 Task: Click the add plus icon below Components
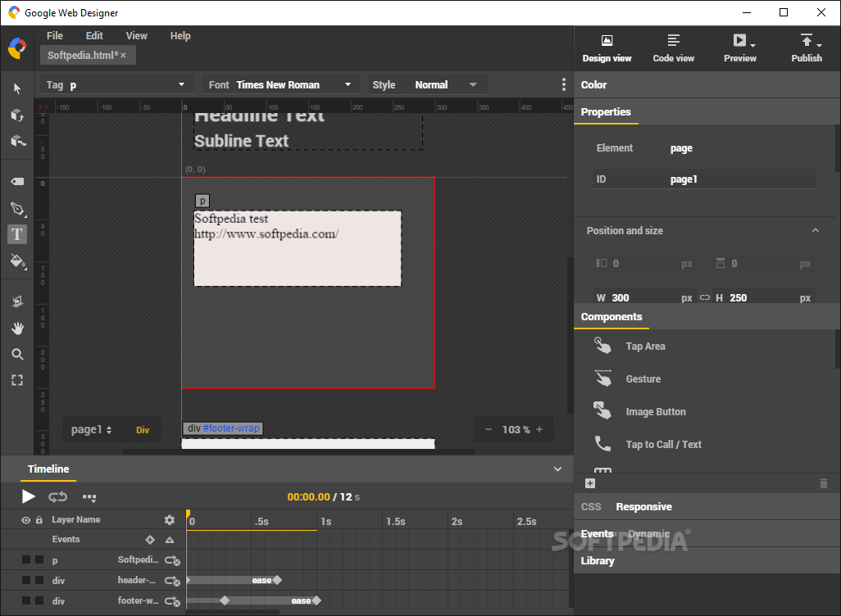click(x=590, y=483)
